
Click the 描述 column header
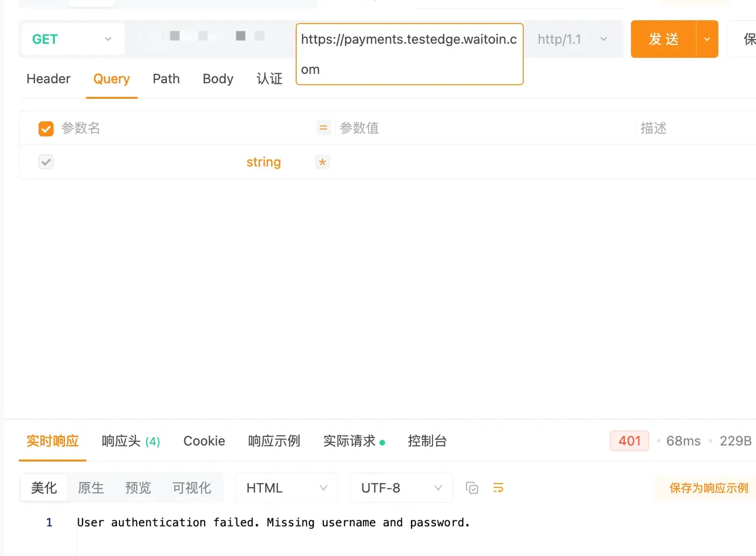(653, 128)
